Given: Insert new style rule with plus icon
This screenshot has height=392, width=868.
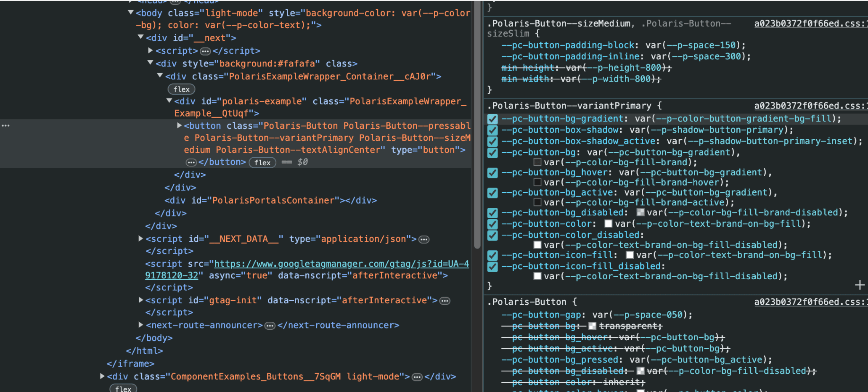Looking at the screenshot, I should (860, 285).
